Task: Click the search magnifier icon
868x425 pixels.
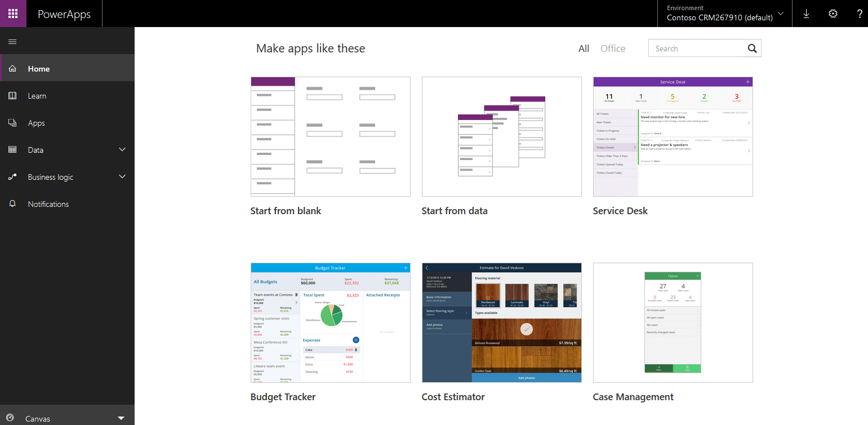Action: 752,48
